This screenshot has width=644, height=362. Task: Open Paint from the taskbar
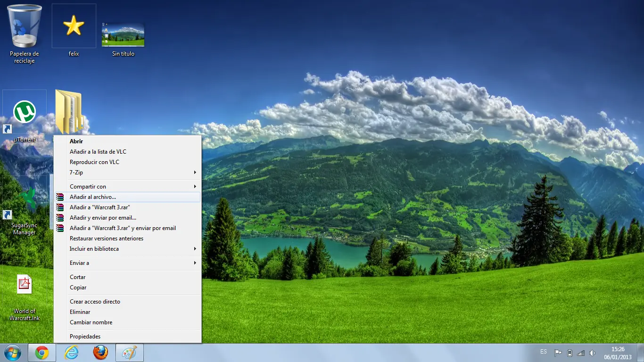pos(130,353)
